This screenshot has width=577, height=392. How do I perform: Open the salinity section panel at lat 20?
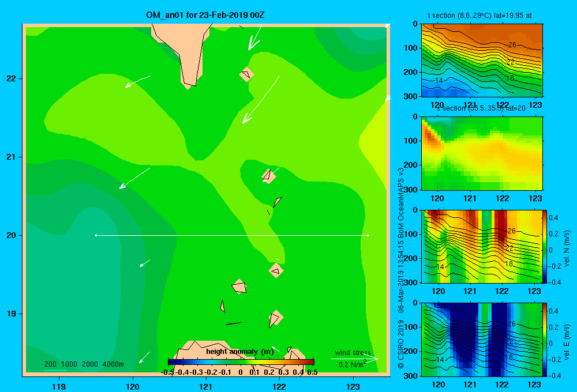coord(482,153)
